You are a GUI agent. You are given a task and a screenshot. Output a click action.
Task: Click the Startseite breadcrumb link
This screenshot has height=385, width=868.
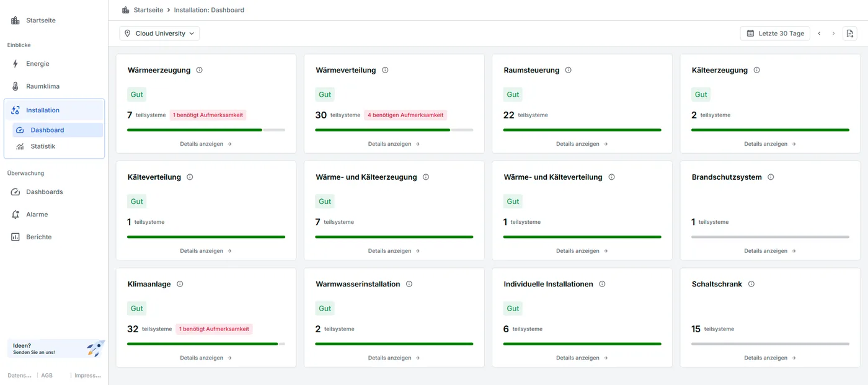pyautogui.click(x=148, y=10)
